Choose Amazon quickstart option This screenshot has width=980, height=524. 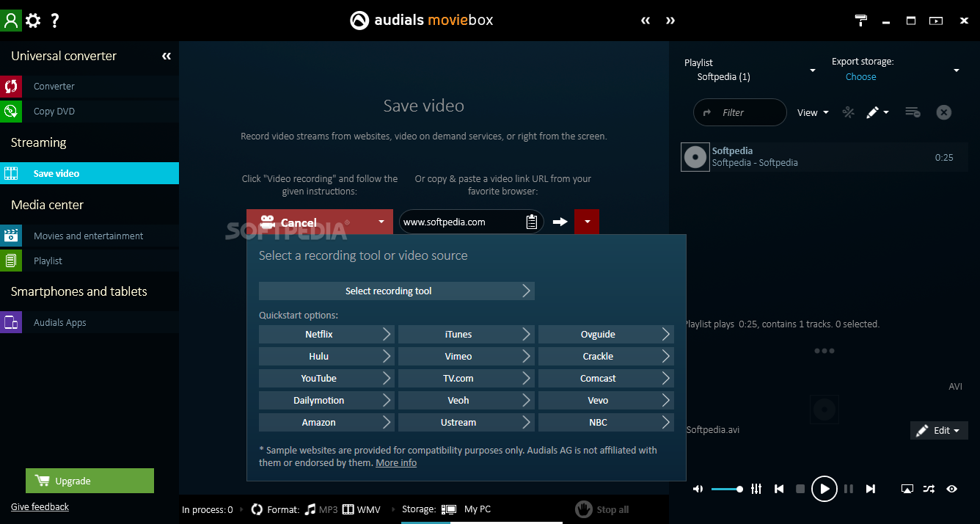[326, 422]
